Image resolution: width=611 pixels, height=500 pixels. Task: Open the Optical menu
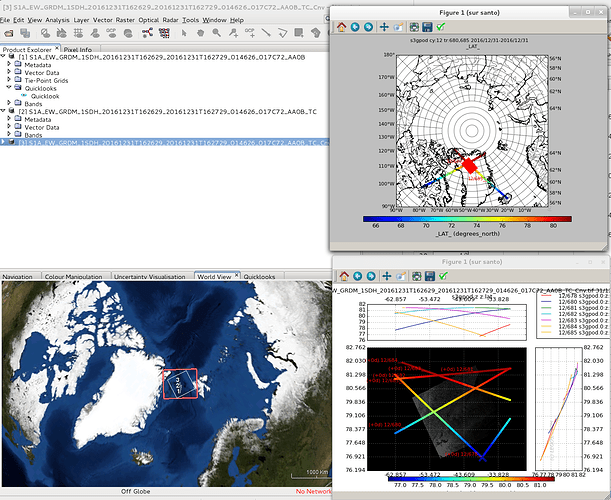(x=148, y=20)
